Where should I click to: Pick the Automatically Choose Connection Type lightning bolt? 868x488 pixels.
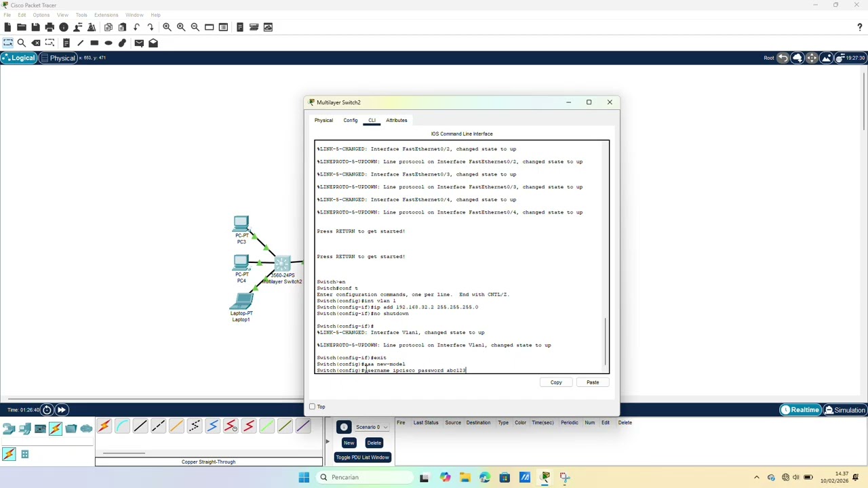click(x=104, y=426)
